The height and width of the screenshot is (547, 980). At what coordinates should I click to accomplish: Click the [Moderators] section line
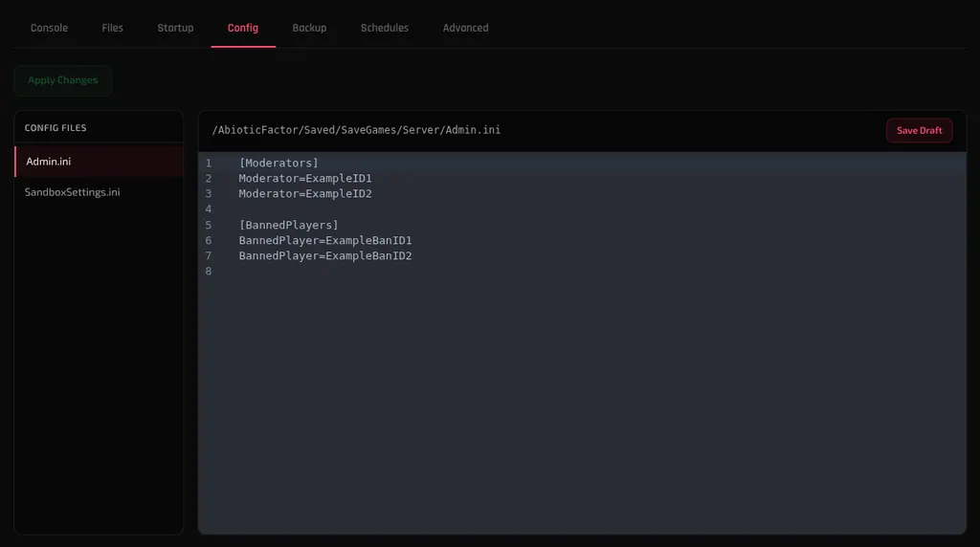pyautogui.click(x=278, y=163)
